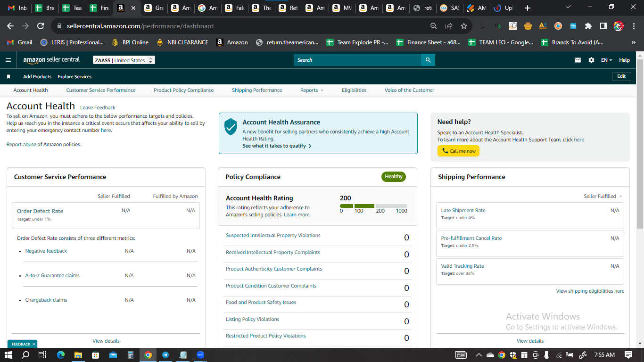This screenshot has height=362, width=644.
Task: Open the Seller Central hamburger menu
Action: pos(8,60)
